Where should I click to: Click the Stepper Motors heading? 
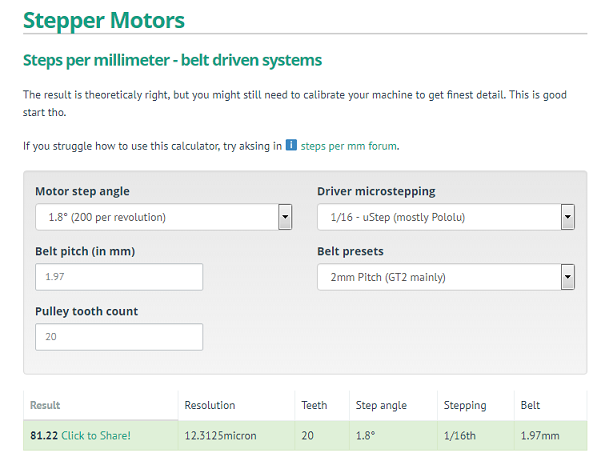pos(104,20)
